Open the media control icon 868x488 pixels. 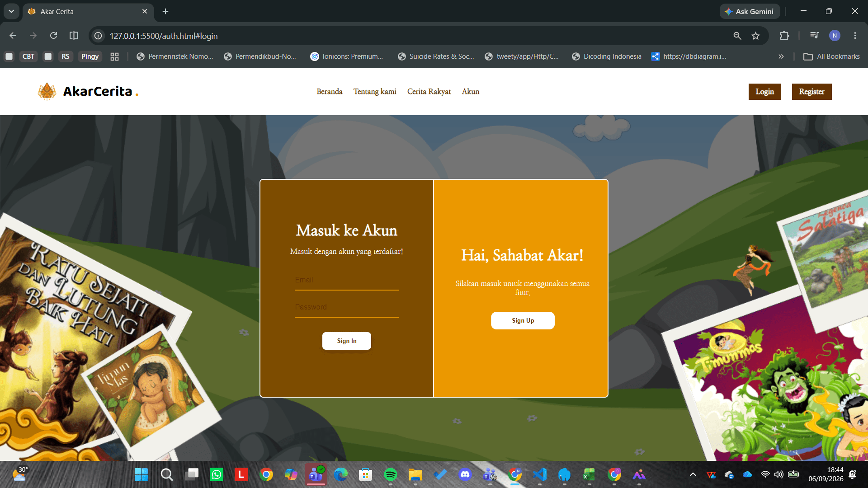[x=814, y=36]
